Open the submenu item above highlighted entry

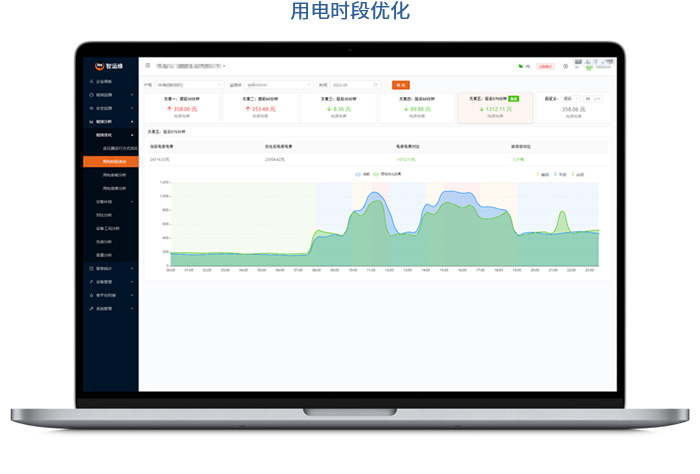coord(111,148)
